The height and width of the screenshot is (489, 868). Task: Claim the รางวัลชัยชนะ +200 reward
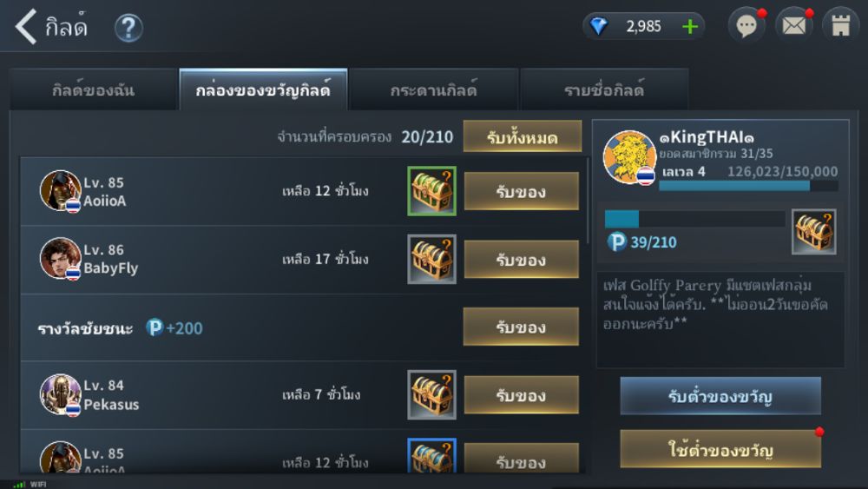521,327
